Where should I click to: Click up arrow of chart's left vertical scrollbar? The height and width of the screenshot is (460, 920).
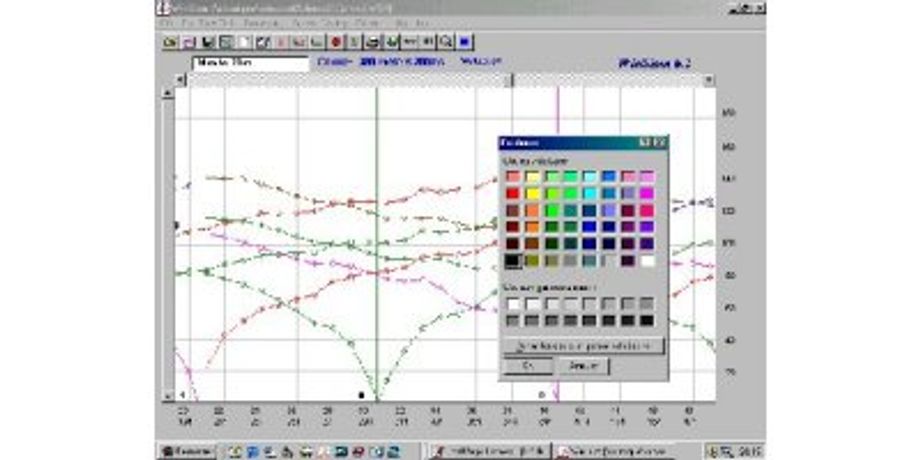(x=168, y=93)
